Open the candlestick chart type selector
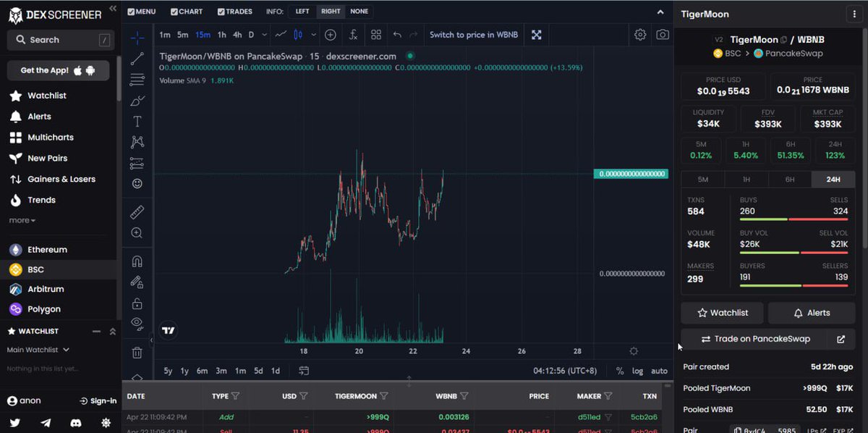 coord(299,35)
